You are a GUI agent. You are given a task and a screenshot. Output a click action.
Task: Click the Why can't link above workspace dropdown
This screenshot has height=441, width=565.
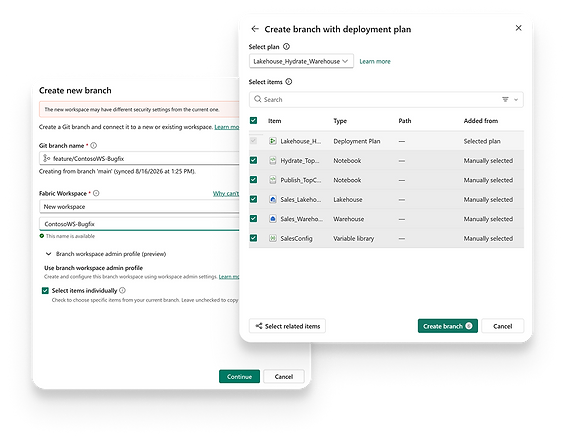pos(226,193)
